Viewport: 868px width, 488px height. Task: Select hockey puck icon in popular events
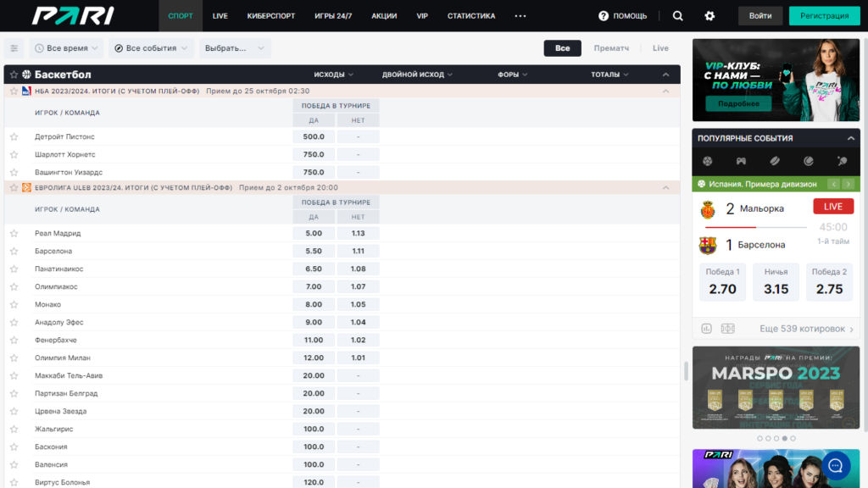[775, 161]
